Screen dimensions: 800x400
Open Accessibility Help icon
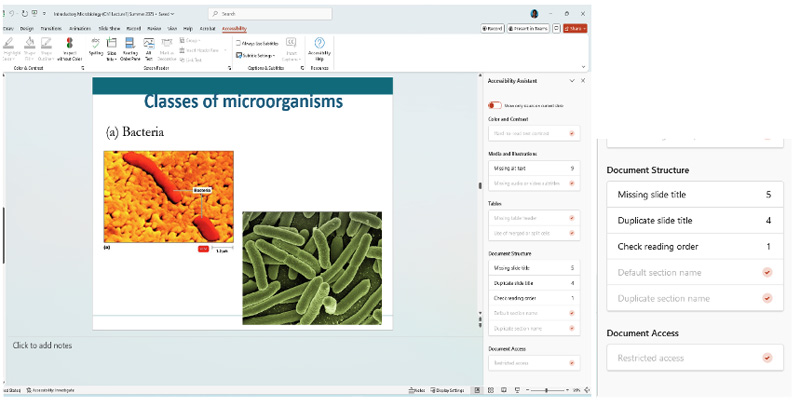pyautogui.click(x=320, y=44)
